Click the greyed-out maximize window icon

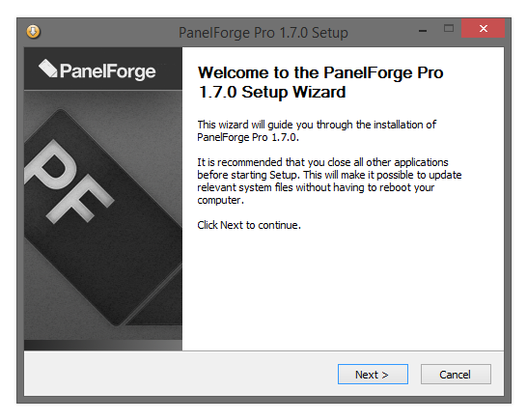point(449,29)
